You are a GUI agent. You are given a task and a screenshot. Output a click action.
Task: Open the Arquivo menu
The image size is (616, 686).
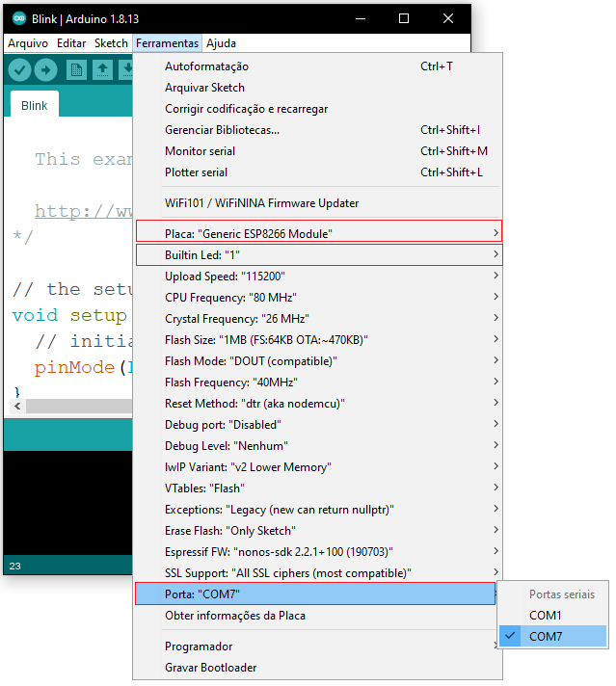click(28, 43)
